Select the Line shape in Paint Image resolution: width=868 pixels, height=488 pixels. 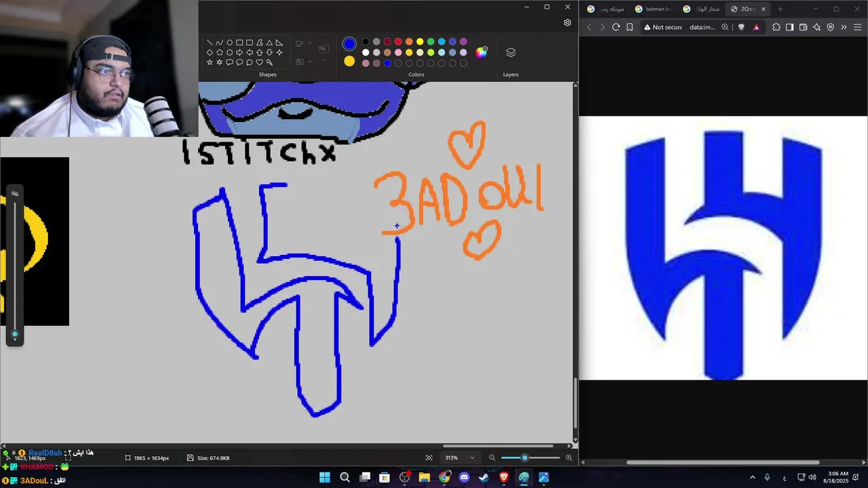[x=210, y=42]
